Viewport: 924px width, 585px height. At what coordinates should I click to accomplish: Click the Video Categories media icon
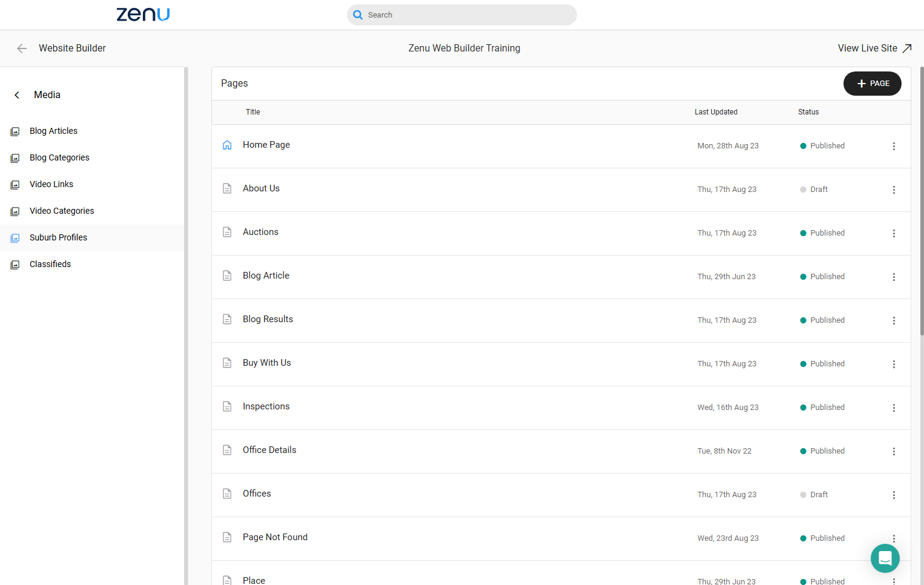15,211
